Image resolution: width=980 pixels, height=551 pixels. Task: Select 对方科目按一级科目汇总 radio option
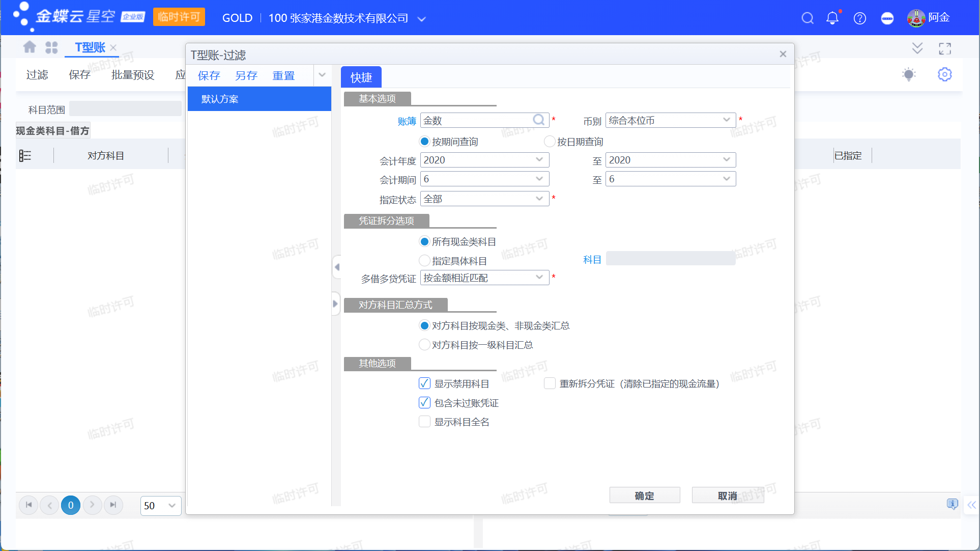[424, 345]
